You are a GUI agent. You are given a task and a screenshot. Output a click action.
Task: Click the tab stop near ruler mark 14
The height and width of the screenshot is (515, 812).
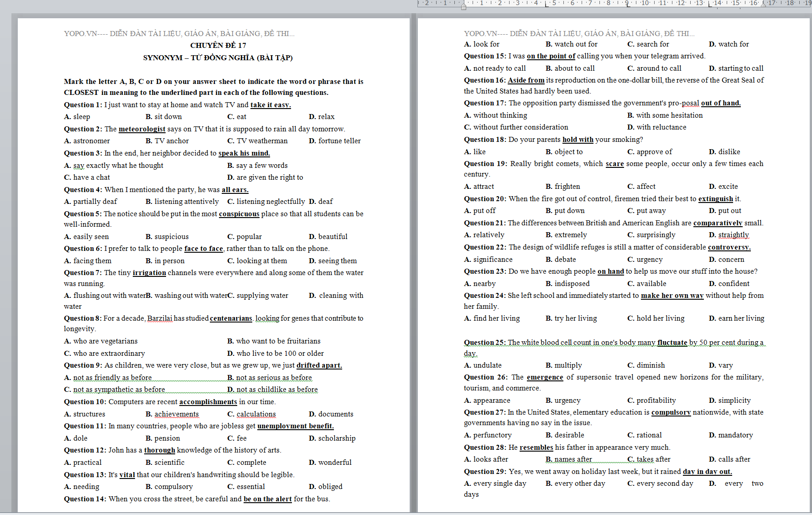tap(710, 5)
